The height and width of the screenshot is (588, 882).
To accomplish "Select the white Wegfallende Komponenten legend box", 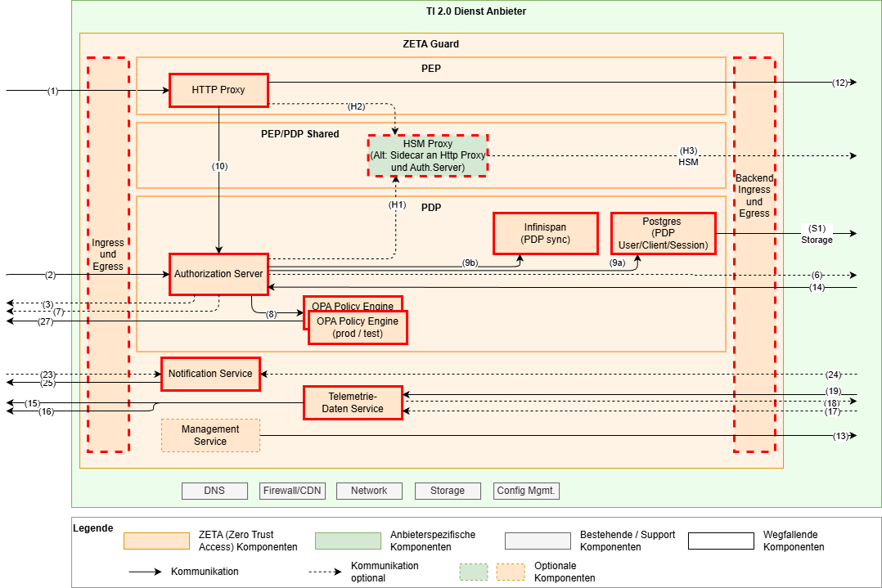I will click(720, 541).
